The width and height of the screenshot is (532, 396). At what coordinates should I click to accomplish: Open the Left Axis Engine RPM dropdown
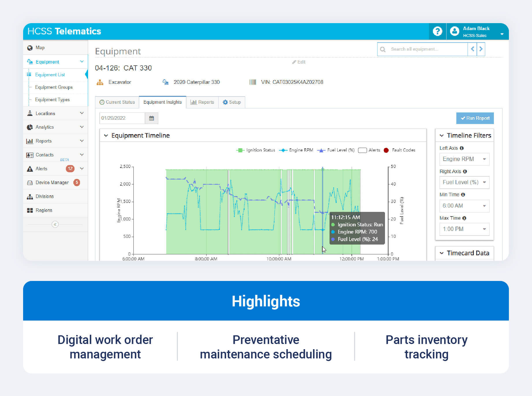click(464, 159)
